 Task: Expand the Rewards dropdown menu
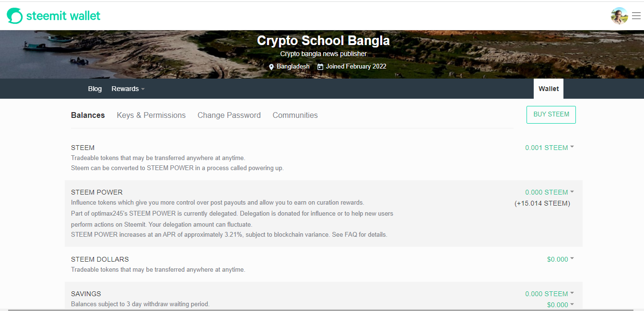pyautogui.click(x=128, y=89)
